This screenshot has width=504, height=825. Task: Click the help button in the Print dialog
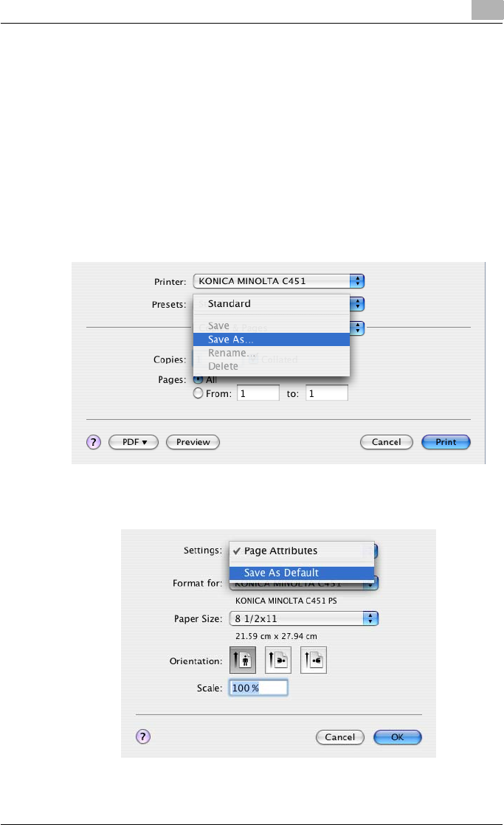[x=94, y=442]
